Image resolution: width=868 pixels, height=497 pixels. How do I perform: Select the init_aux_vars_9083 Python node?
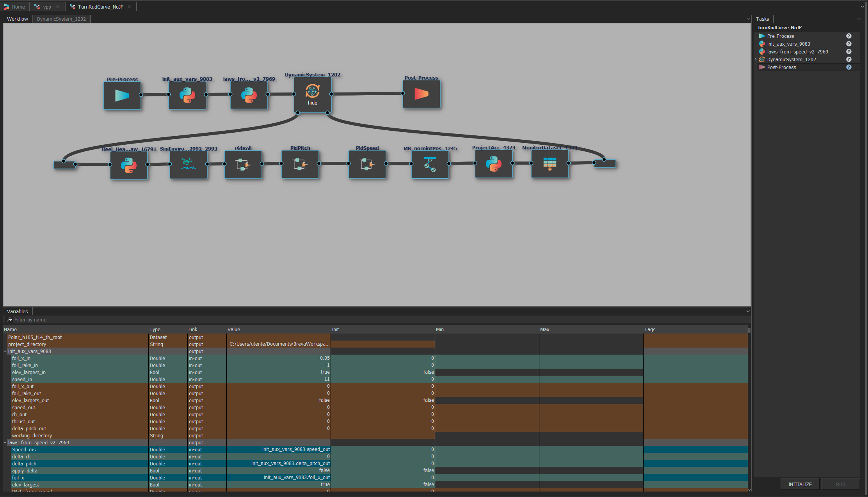tap(187, 95)
